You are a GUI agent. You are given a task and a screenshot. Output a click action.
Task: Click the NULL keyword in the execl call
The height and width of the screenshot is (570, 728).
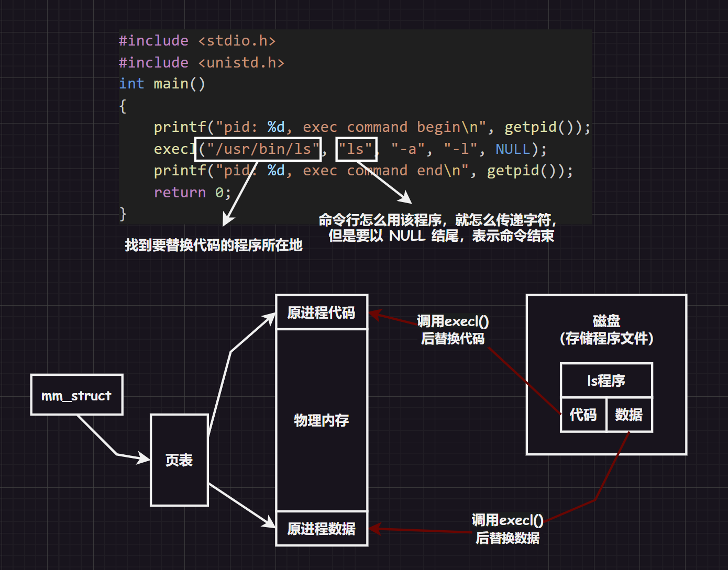click(x=512, y=149)
